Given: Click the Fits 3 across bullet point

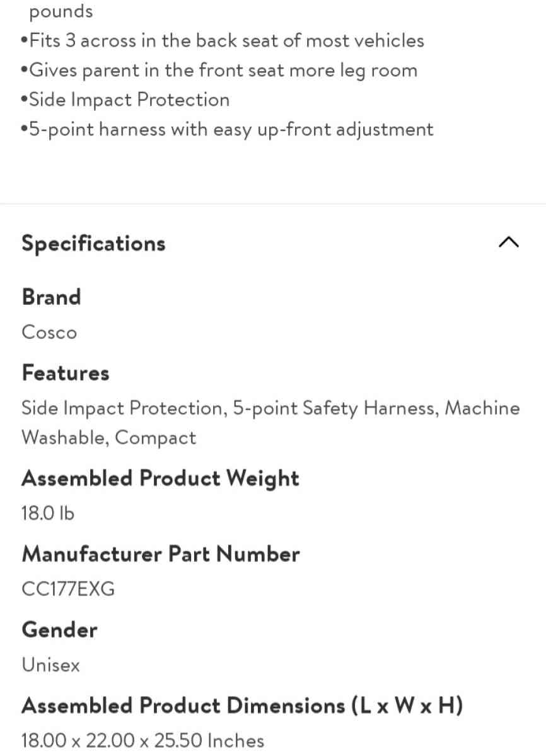Looking at the screenshot, I should tap(224, 40).
